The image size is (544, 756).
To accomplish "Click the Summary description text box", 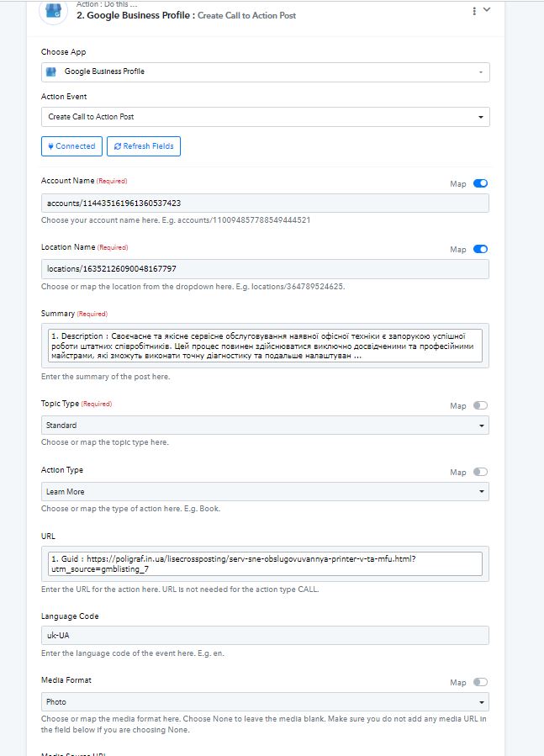I will (265, 346).
